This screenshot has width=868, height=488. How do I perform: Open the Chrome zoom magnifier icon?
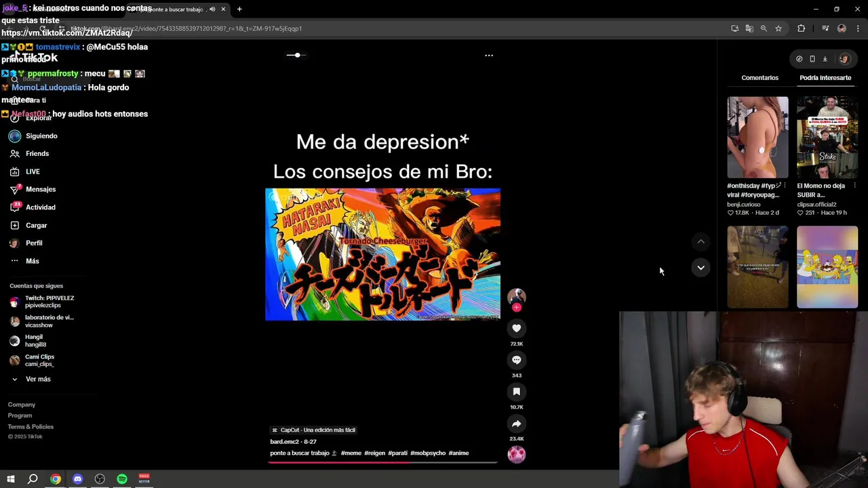coord(764,28)
